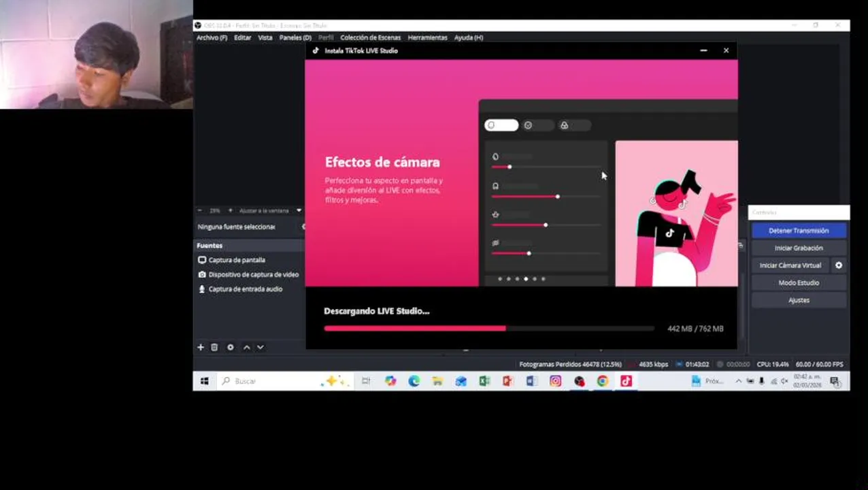Image resolution: width=868 pixels, height=490 pixels.
Task: Open the Archivo (F) menu
Action: tap(212, 37)
